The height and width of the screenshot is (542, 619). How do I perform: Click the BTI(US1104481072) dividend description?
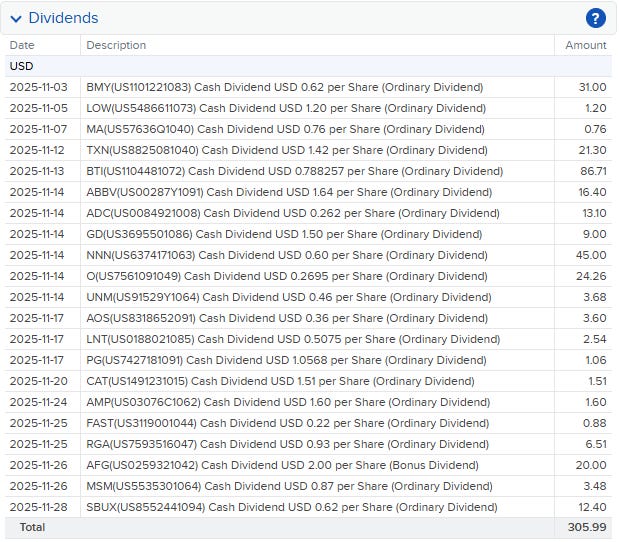coord(294,171)
